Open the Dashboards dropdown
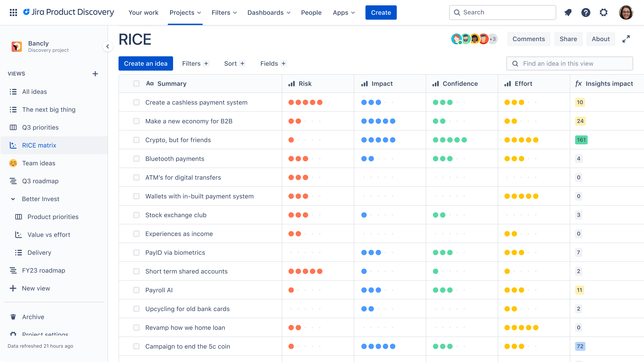The width and height of the screenshot is (644, 362). (x=269, y=13)
